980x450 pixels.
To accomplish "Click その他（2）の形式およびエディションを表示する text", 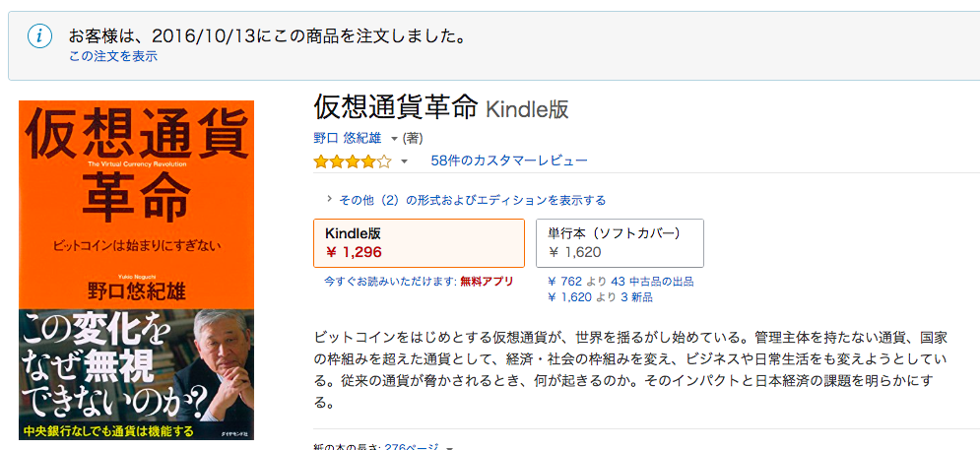I will [x=472, y=200].
